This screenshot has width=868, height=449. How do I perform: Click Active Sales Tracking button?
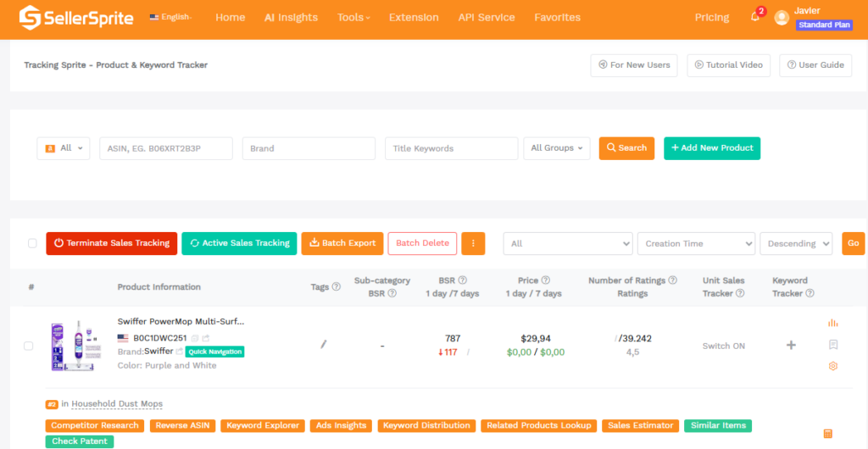point(239,243)
